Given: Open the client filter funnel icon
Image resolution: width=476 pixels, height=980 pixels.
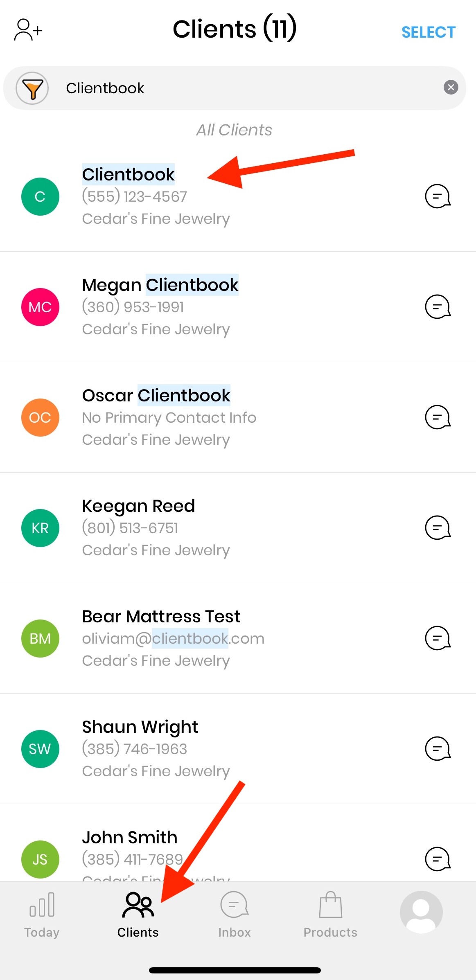Looking at the screenshot, I should coord(32,88).
